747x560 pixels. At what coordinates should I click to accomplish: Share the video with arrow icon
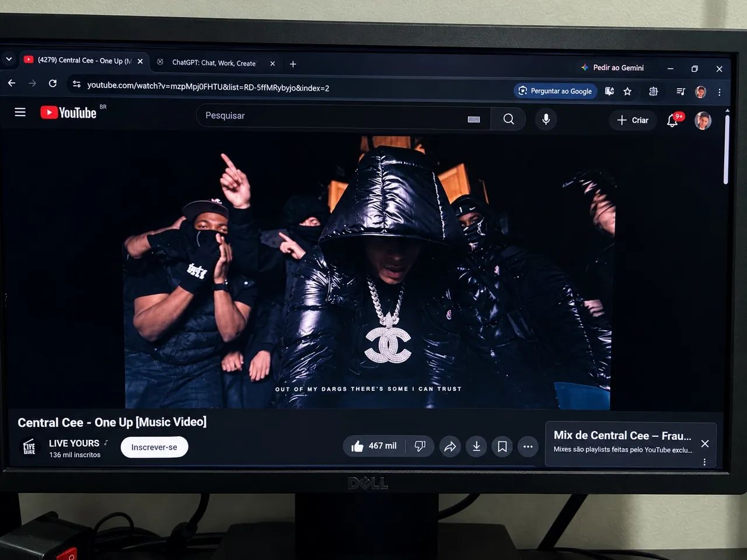point(450,447)
